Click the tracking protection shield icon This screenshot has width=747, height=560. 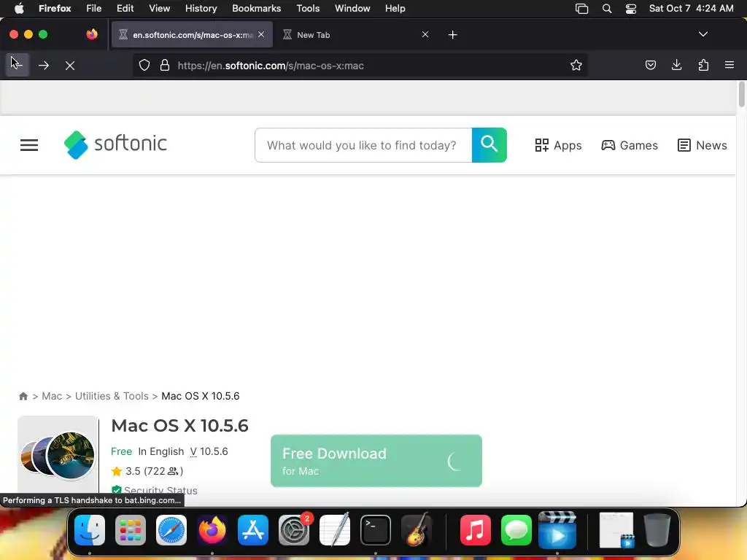144,65
